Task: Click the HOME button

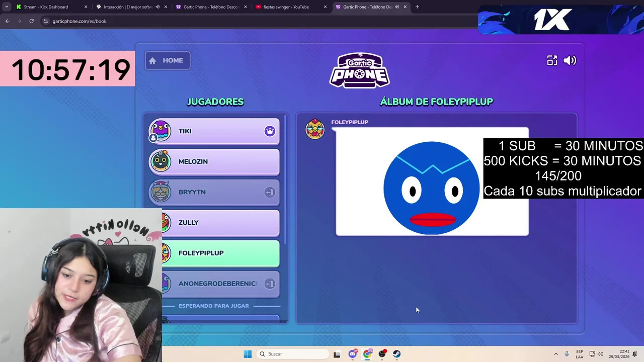Action: pyautogui.click(x=168, y=60)
